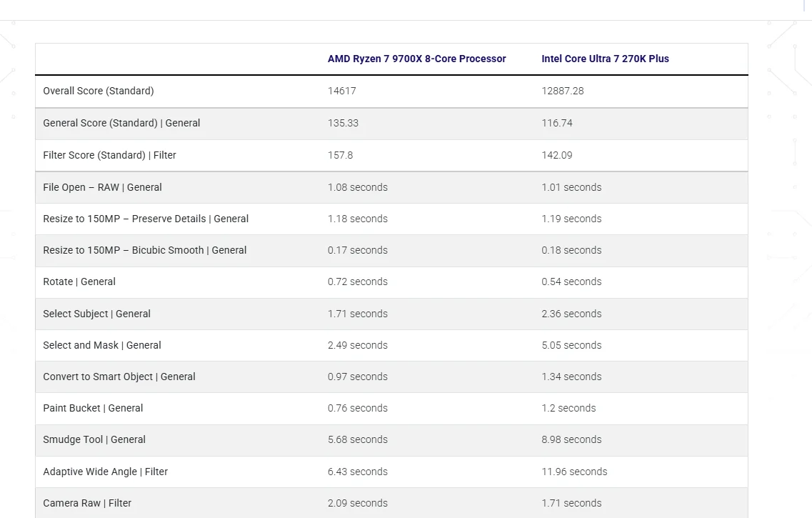The image size is (812, 518).
Task: Click the 5.05 seconds cell
Action: click(571, 345)
